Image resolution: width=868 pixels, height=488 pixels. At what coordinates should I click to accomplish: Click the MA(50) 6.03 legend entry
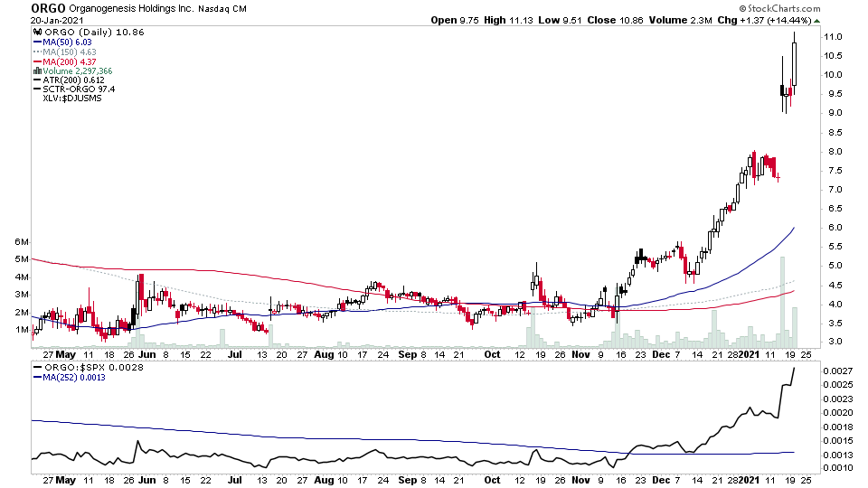62,42
